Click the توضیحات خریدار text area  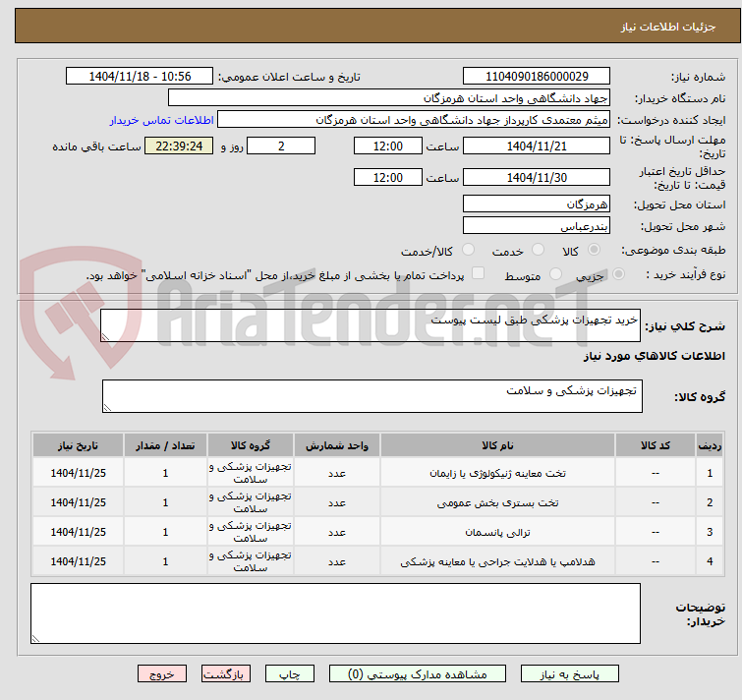pos(335,613)
